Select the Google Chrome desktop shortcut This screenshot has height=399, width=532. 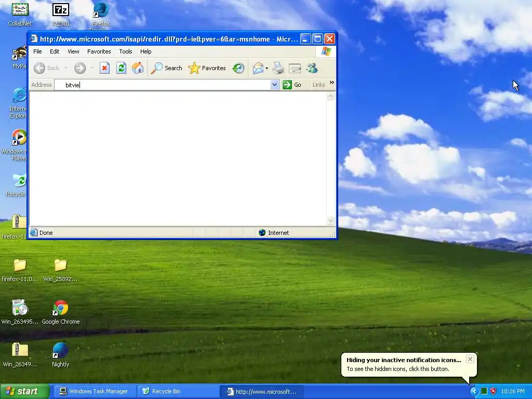(x=61, y=312)
